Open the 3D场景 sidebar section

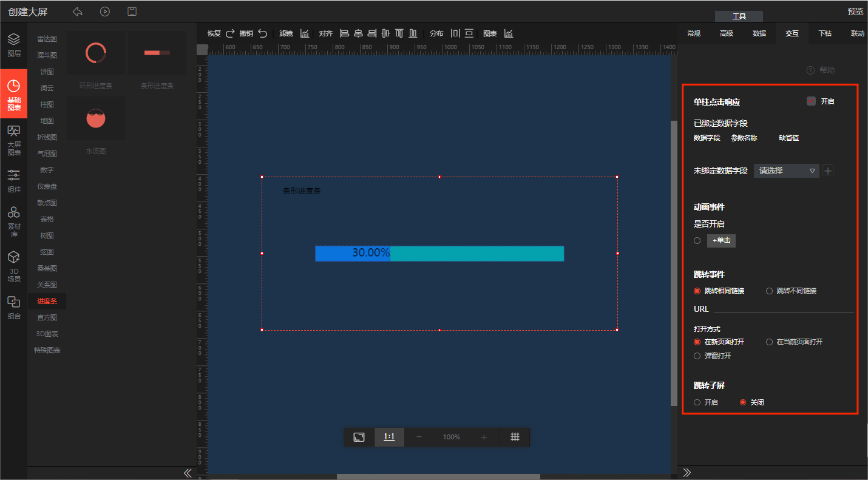click(13, 267)
